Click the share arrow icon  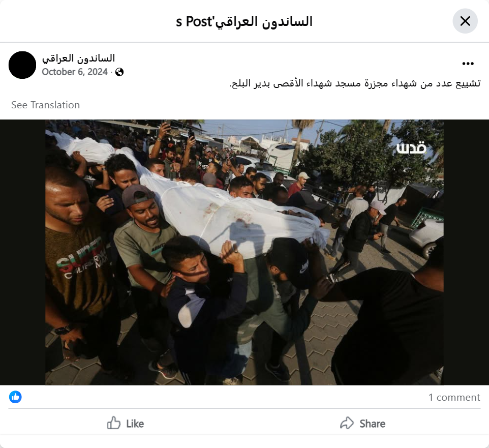(x=347, y=423)
